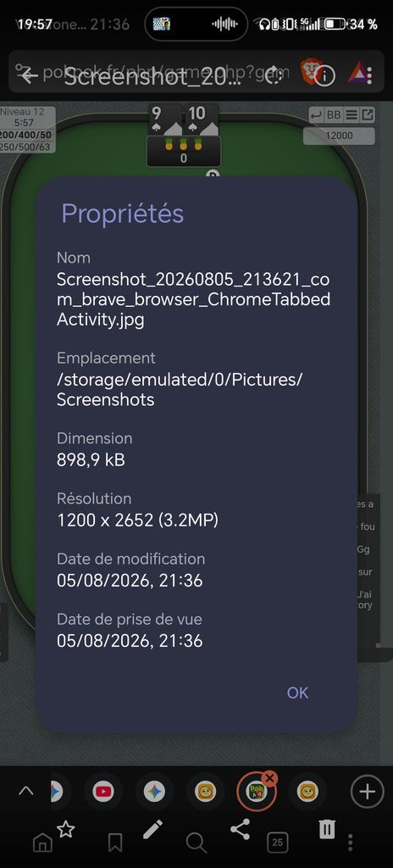
Task: Expand the tab strip with the up chevron
Action: (26, 791)
